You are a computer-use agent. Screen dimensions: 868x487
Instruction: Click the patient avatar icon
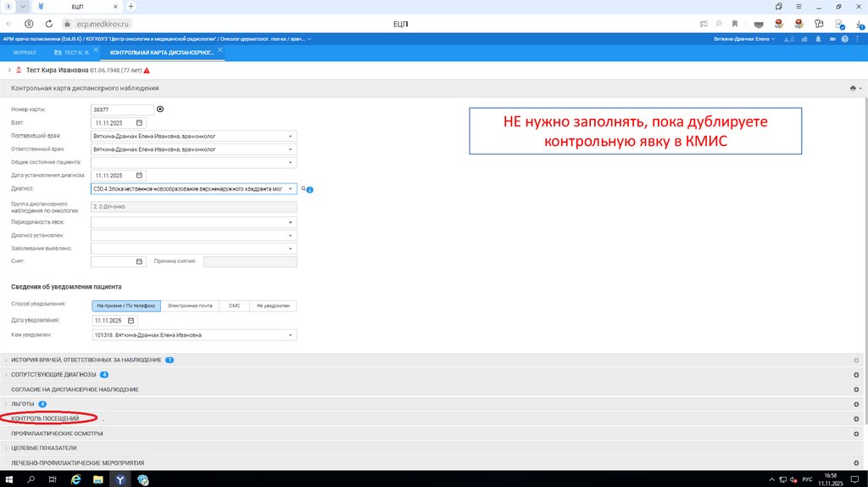[x=19, y=70]
